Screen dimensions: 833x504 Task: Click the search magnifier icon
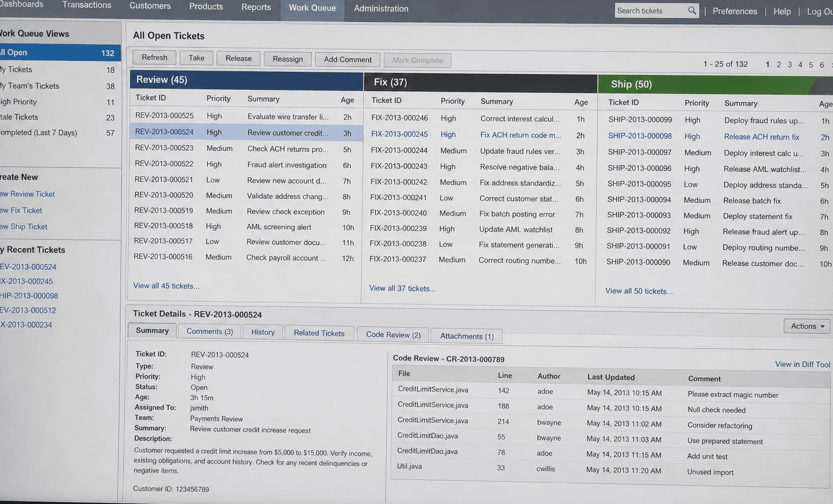tap(692, 10)
